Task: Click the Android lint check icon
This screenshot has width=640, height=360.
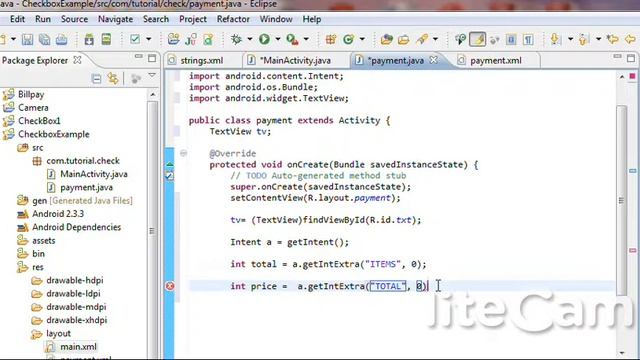Action: [x=135, y=39]
